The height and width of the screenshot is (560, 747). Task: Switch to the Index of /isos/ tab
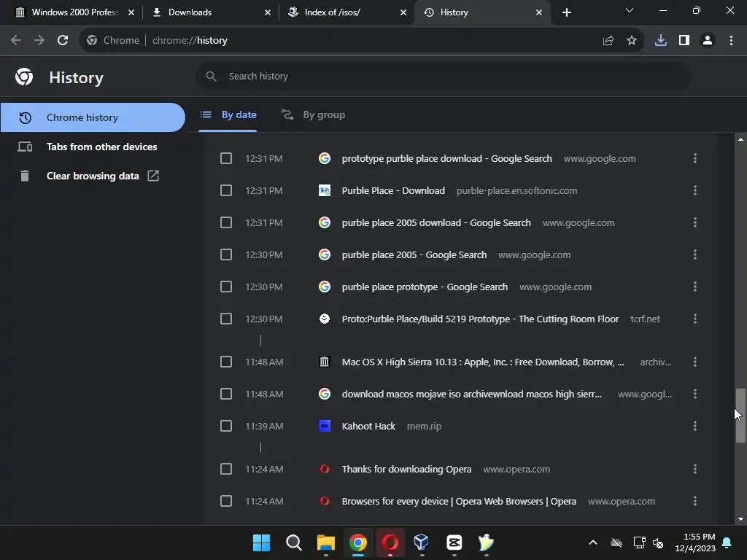(347, 12)
